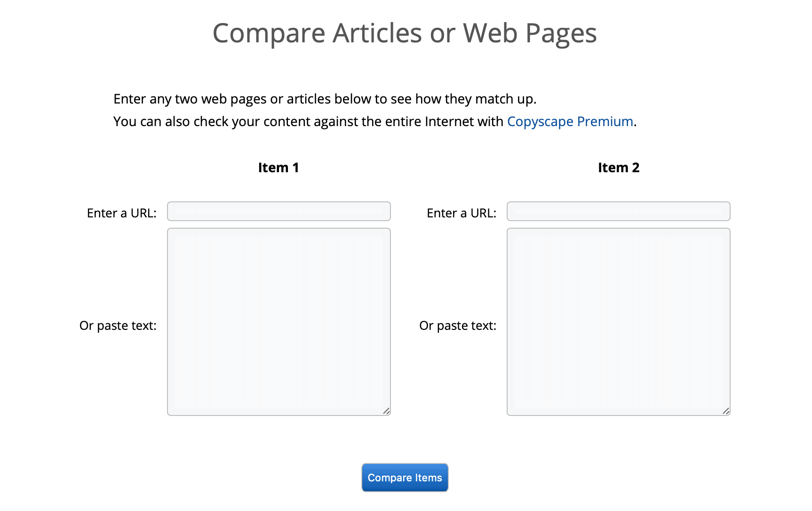Focus the left URL input box
812x511 pixels.
(x=279, y=211)
